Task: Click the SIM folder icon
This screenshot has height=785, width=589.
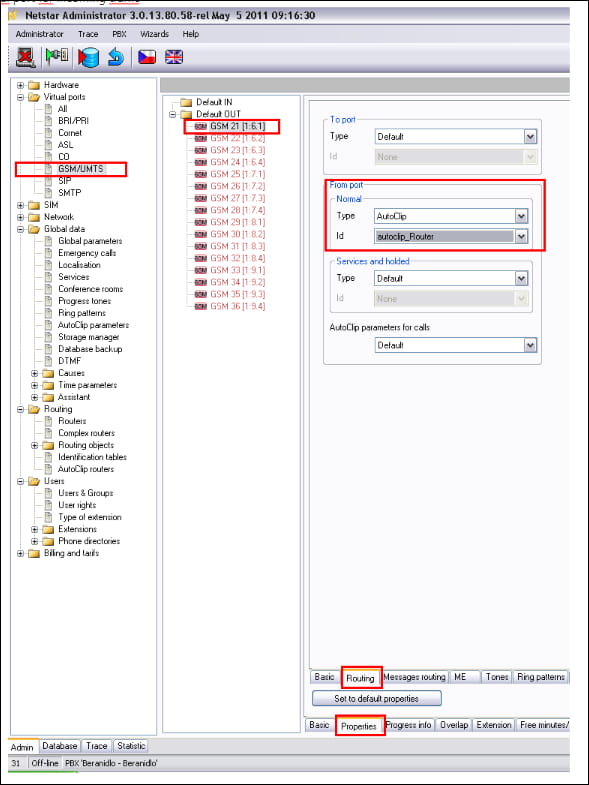Action: tap(34, 205)
